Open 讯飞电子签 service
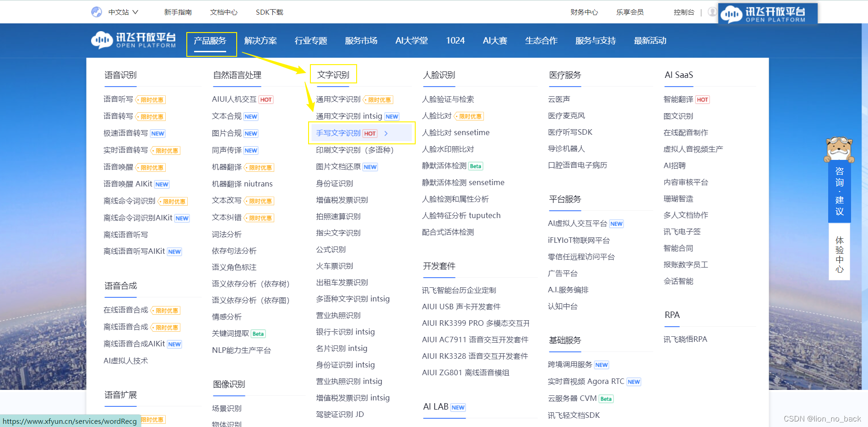This screenshot has height=427, width=868. coord(682,231)
